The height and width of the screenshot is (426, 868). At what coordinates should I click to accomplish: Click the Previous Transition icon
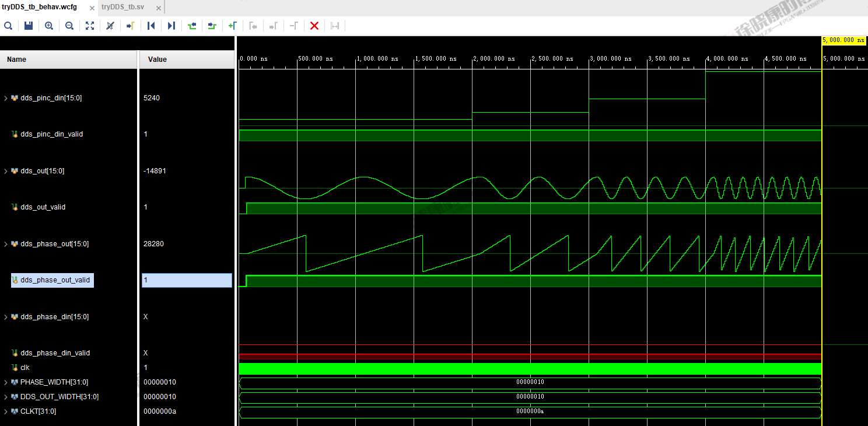pos(192,26)
